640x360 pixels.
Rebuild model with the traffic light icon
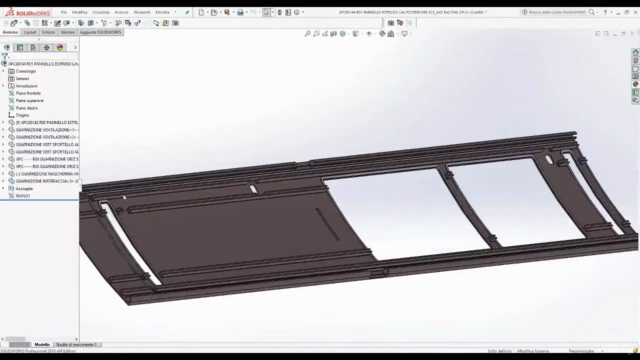(x=280, y=13)
